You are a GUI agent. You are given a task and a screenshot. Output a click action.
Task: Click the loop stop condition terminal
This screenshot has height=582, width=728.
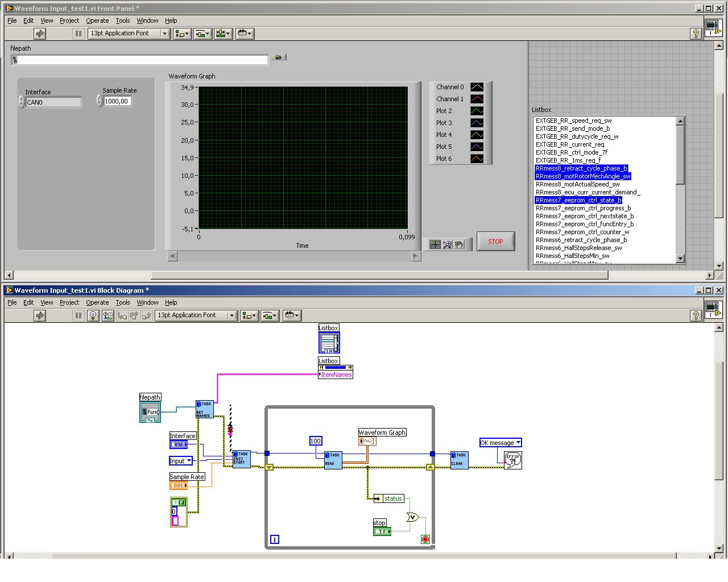[x=425, y=539]
